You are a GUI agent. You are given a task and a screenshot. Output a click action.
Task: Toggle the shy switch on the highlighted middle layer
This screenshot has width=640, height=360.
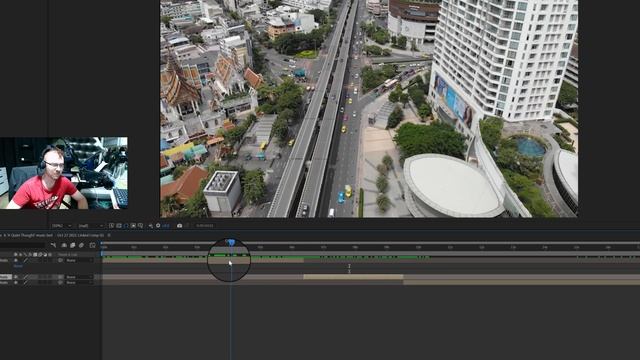point(16,277)
